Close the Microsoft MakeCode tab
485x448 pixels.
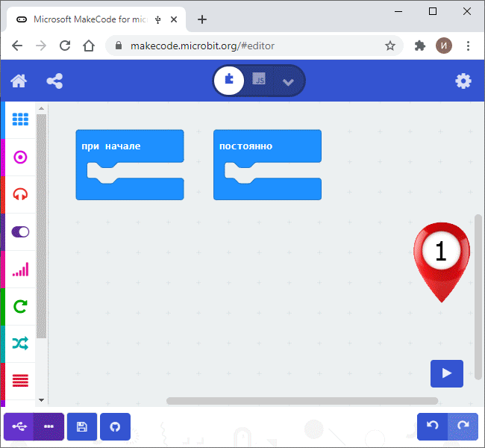(174, 19)
